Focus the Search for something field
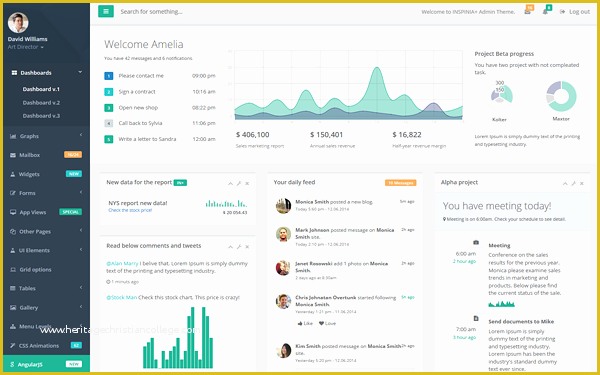This screenshot has width=600, height=375. pos(151,11)
